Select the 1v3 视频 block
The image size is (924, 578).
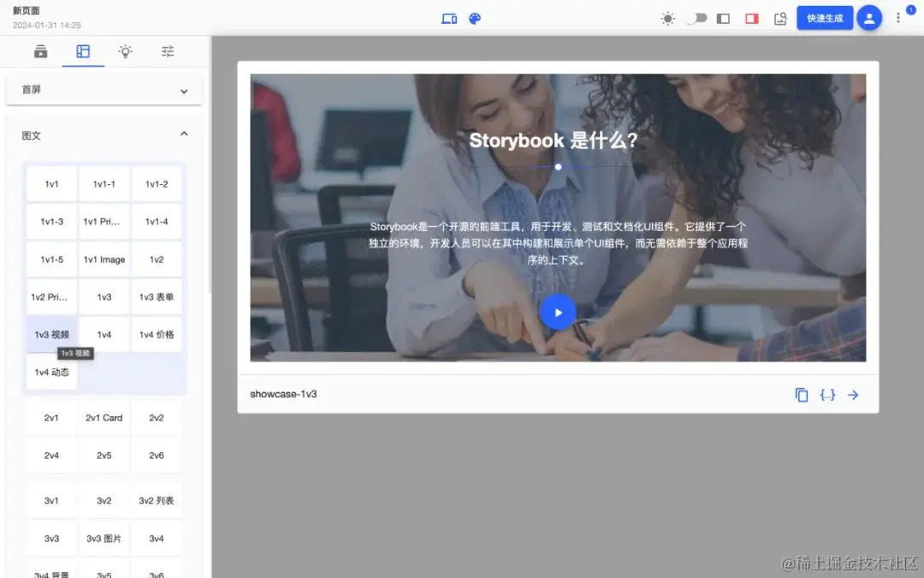[x=52, y=335]
